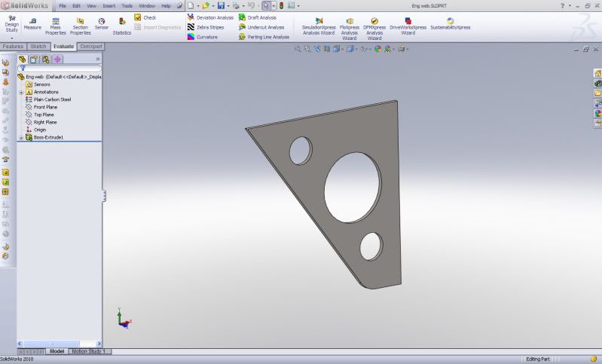Click the feature tree filter field
The height and width of the screenshot is (364, 602).
click(60, 68)
